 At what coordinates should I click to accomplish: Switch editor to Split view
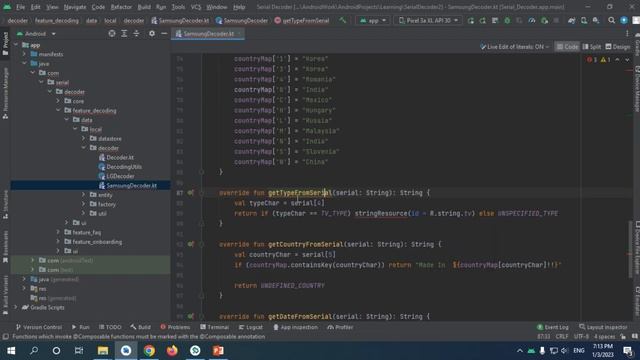point(592,47)
